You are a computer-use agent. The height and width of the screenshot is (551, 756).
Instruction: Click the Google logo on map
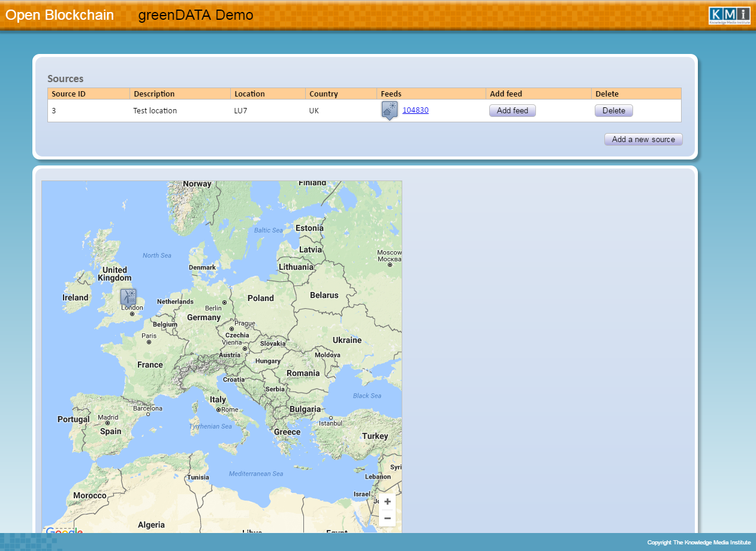point(64,531)
